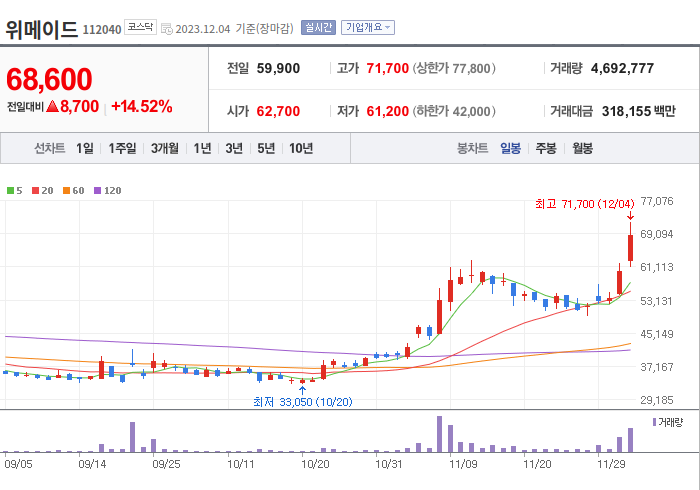Click the current price 68,600
This screenshot has width=700, height=490.
coord(49,79)
